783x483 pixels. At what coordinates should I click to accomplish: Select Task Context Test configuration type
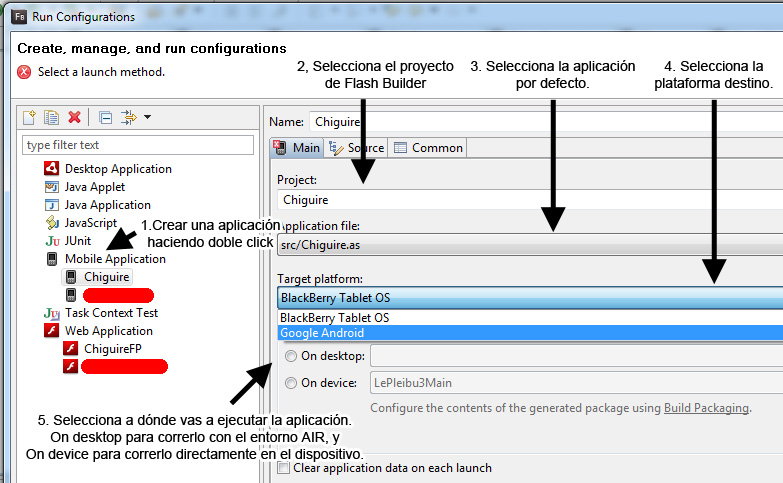pyautogui.click(x=111, y=313)
